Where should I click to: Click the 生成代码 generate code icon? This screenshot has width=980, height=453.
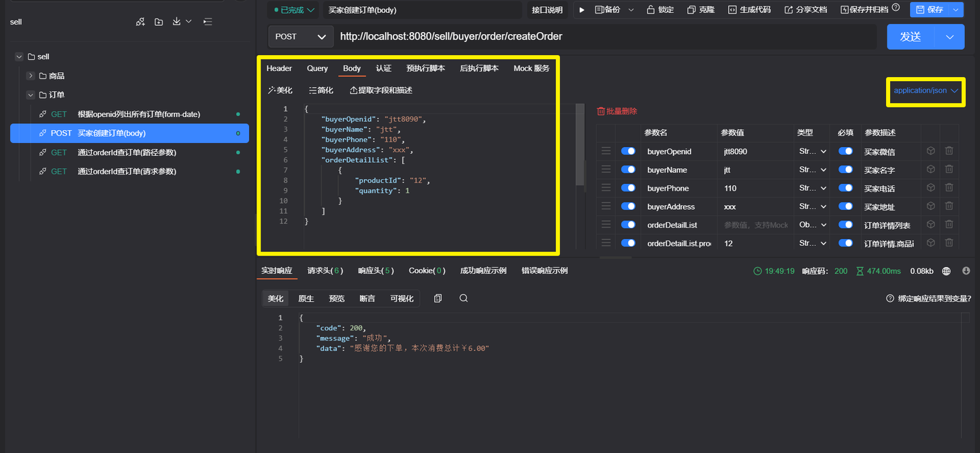click(732, 10)
